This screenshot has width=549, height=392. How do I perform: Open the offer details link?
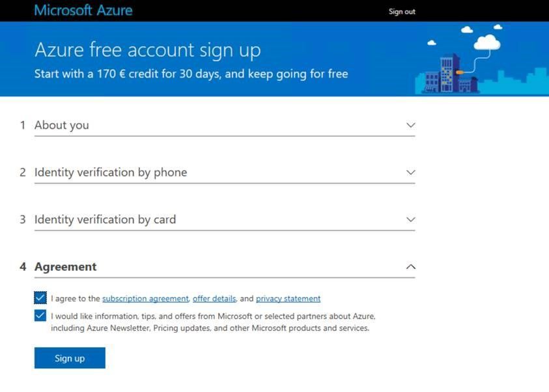(x=214, y=298)
